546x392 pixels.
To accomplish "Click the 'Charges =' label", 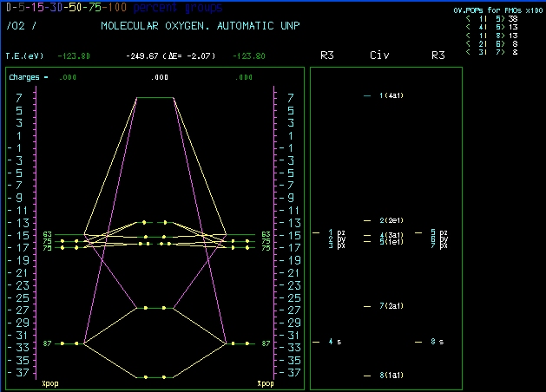I will [x=29, y=77].
